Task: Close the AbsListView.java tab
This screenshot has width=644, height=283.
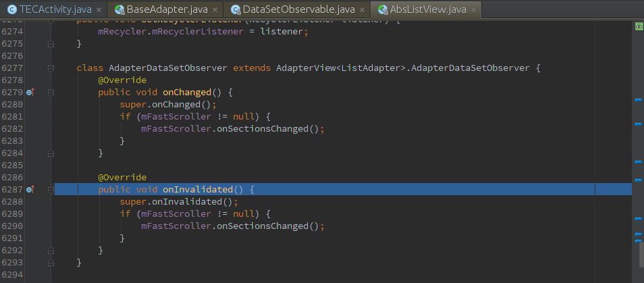Action: 474,9
